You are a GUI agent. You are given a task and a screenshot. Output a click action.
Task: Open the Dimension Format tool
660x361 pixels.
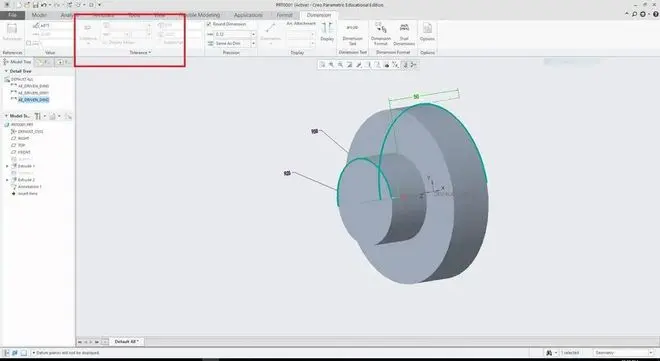pyautogui.click(x=381, y=33)
